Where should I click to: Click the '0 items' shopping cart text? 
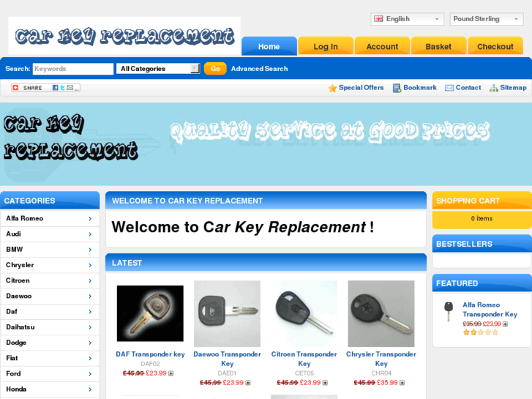pos(482,219)
